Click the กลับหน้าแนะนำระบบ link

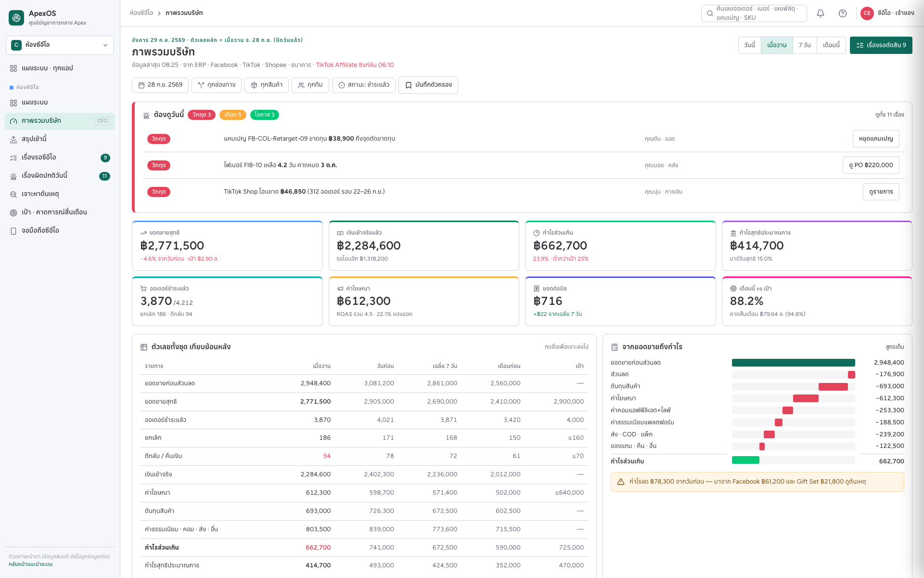click(31, 565)
